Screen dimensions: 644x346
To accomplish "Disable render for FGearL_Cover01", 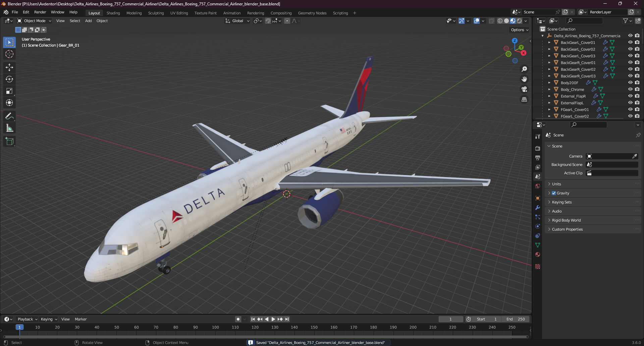I will pos(637,109).
